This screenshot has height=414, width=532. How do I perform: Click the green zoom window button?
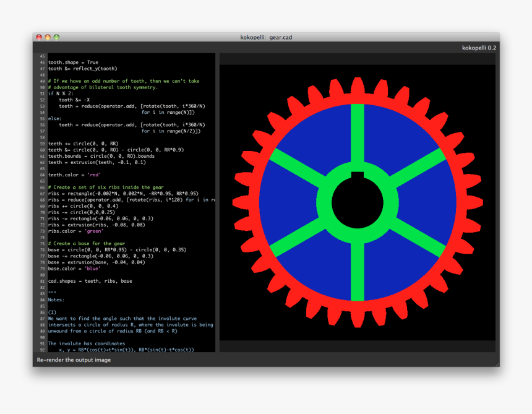(56, 37)
